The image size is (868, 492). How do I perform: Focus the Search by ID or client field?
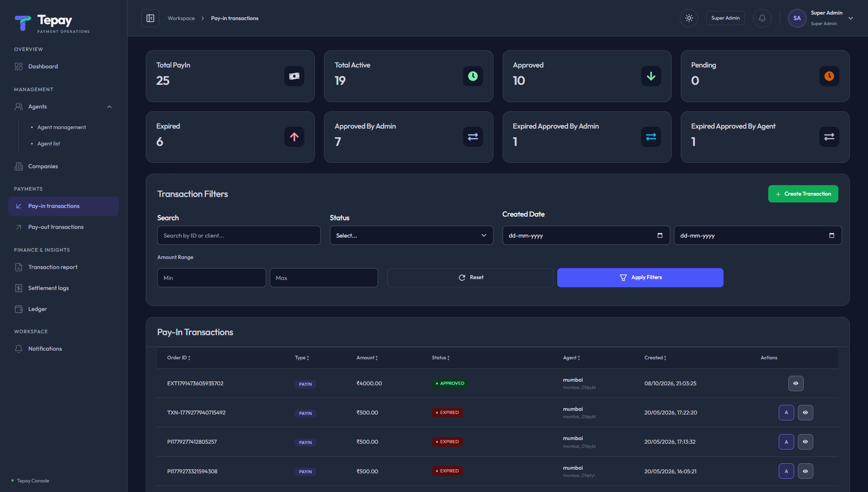[x=239, y=236]
